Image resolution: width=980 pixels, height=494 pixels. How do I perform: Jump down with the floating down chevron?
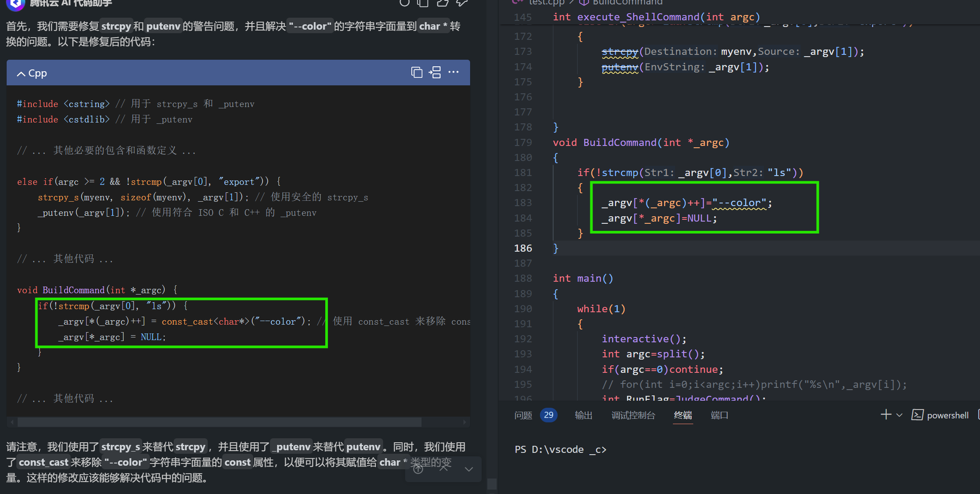point(469,469)
